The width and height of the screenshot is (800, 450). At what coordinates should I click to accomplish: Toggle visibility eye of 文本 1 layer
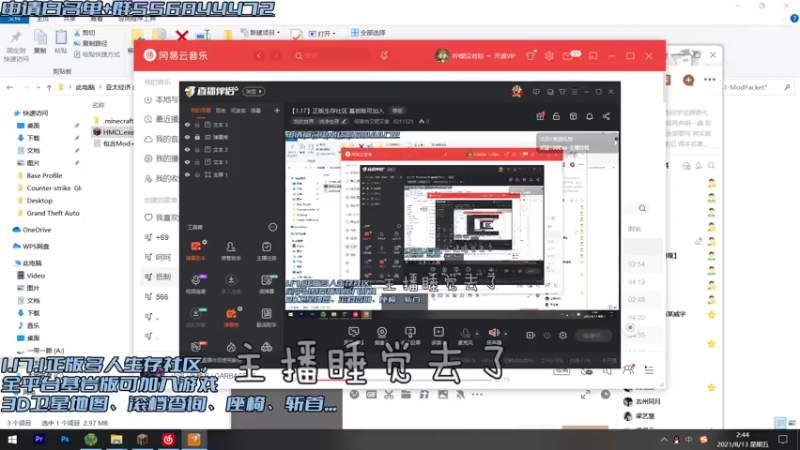click(x=187, y=162)
